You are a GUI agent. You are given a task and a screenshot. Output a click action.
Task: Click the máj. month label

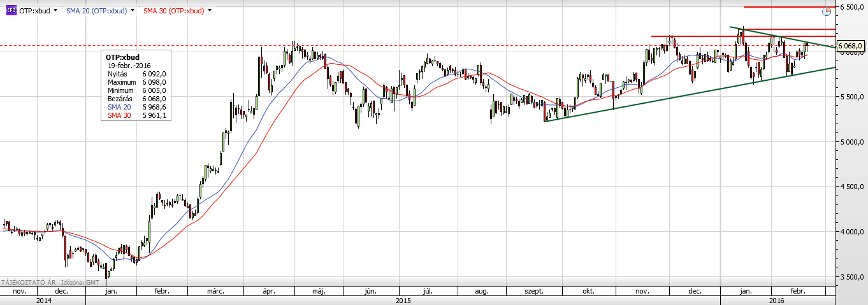[x=319, y=292]
